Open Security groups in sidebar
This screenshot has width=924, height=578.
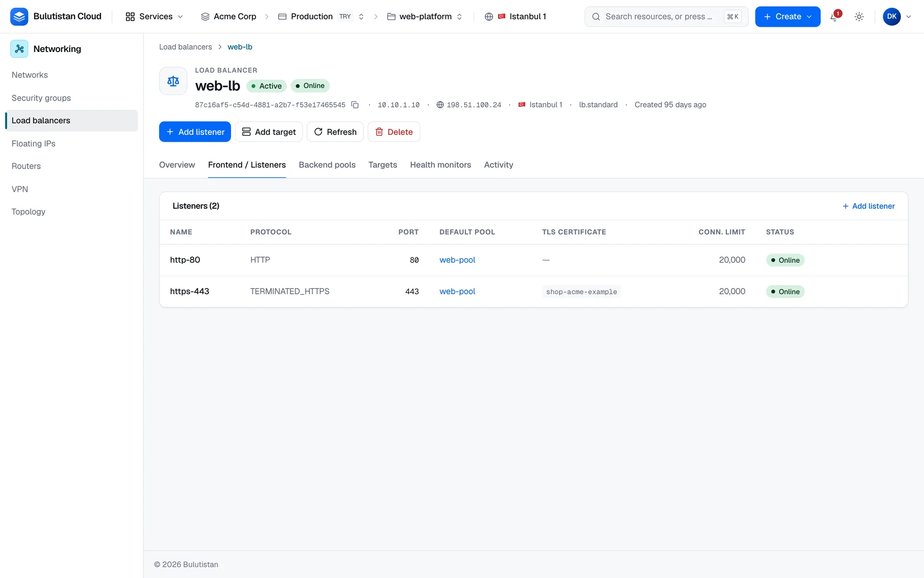pos(71,98)
